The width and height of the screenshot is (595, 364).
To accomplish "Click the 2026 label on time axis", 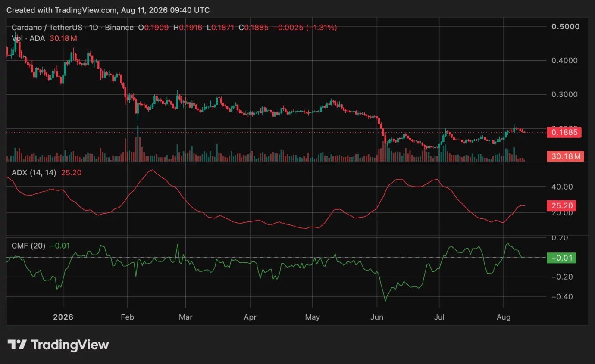I will click(x=63, y=317).
